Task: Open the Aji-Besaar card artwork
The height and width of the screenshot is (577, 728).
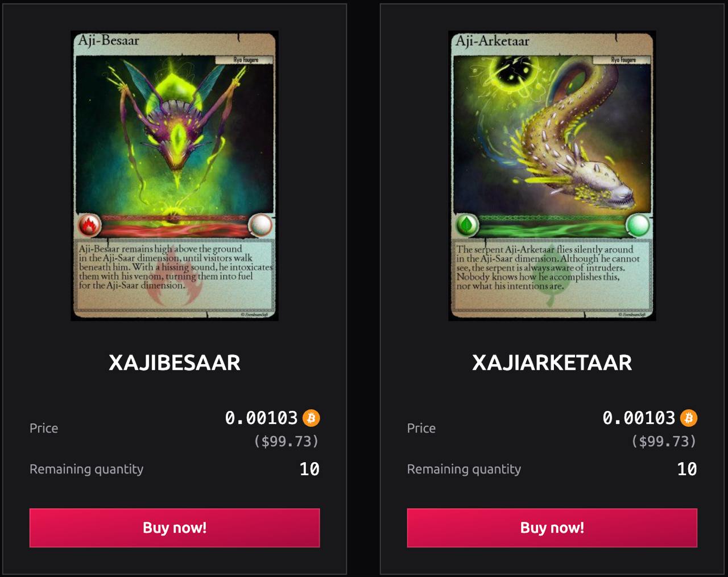Action: (x=175, y=176)
